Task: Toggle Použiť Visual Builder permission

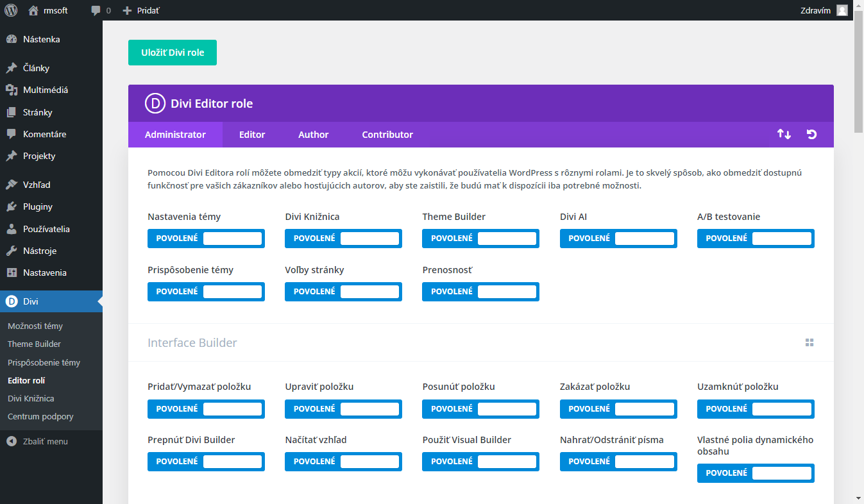Action: (480, 462)
